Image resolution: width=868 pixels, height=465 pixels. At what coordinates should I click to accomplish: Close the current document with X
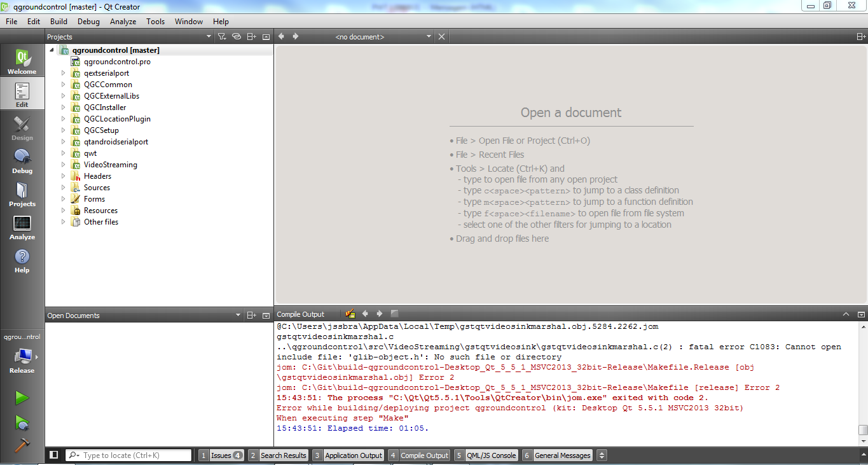(x=442, y=36)
